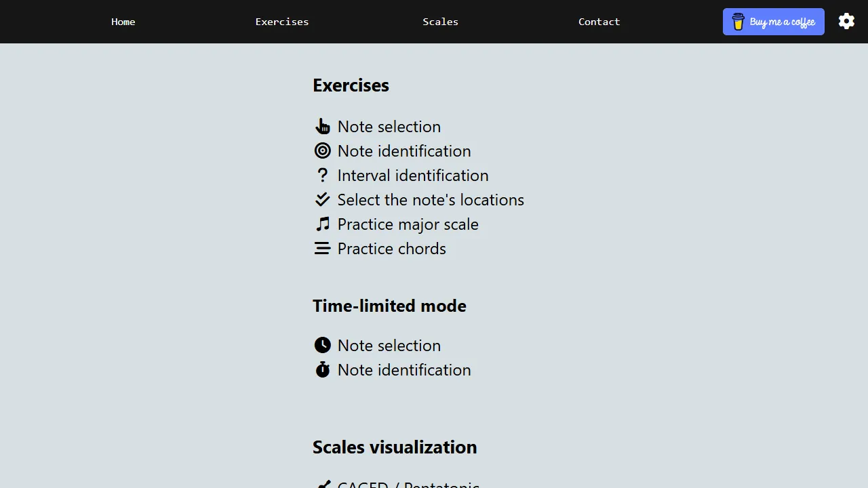This screenshot has height=488, width=868.
Task: Open Select the note's locations exercise
Action: (x=431, y=199)
